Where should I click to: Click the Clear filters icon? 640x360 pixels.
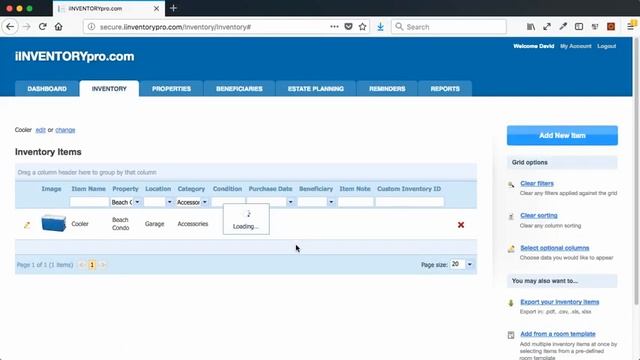click(511, 184)
